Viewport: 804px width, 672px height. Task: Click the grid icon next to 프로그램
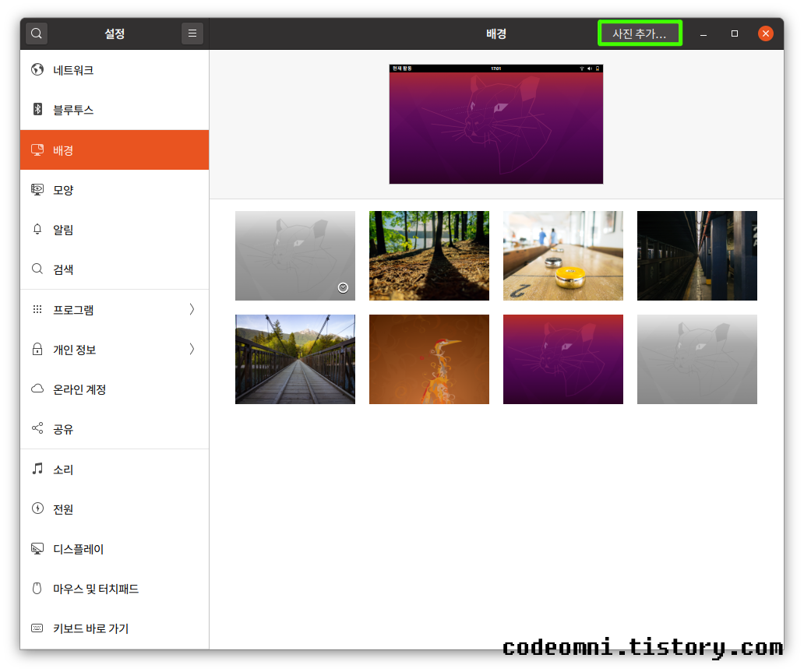pos(37,309)
